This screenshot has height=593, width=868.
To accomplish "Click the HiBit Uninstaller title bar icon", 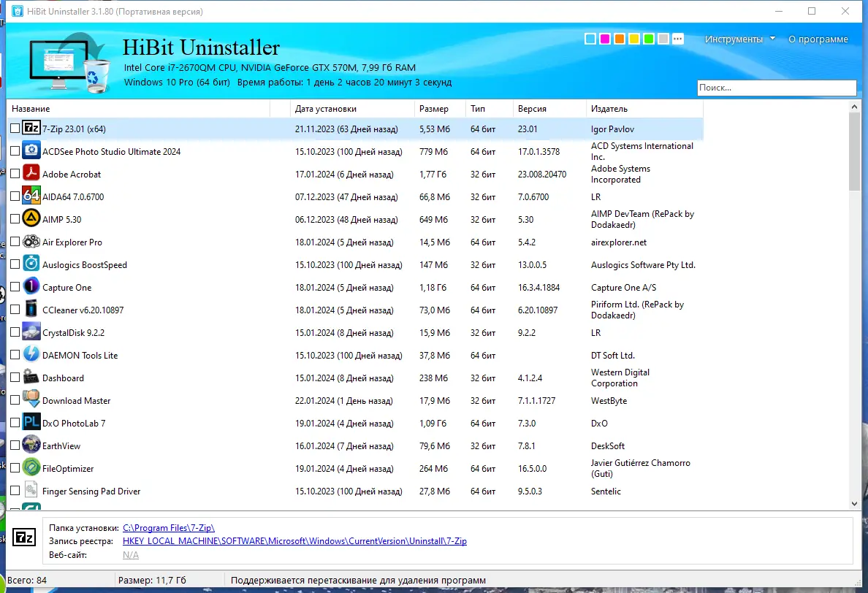I will tap(18, 11).
